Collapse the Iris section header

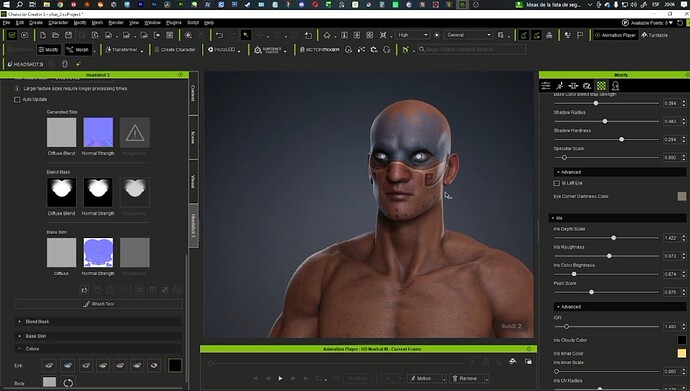[x=617, y=218]
